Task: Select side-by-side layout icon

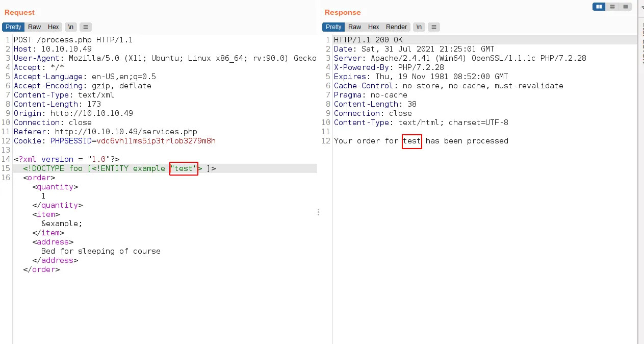Action: [x=599, y=7]
